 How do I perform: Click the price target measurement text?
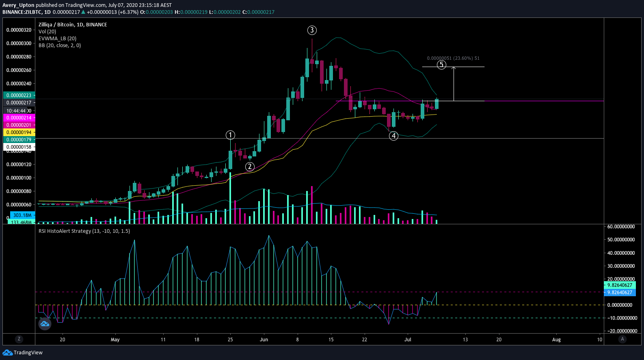453,58
